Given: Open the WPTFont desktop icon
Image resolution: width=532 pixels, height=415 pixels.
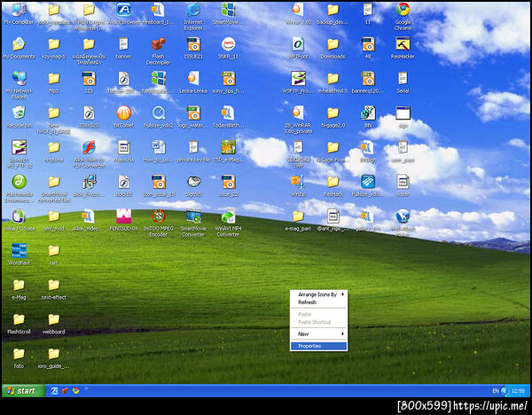Looking at the screenshot, I should coord(298,48).
